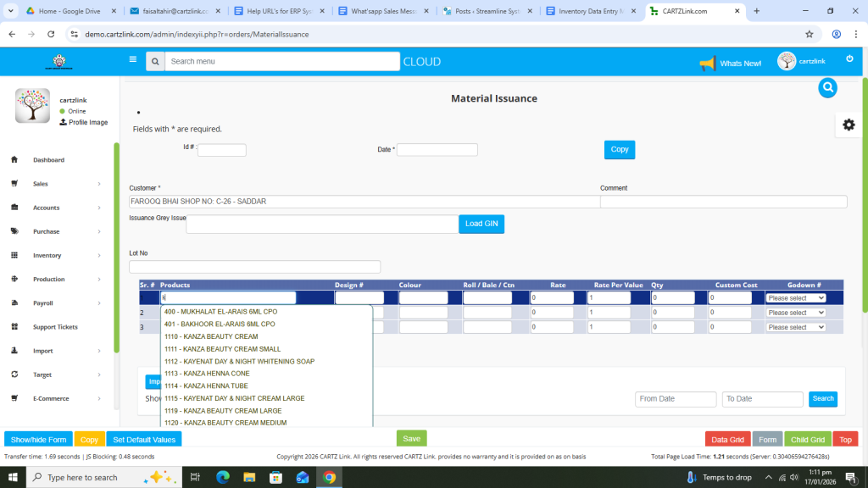Click the magnifier icon beside Search menu
This screenshot has width=868, height=488.
tap(154, 62)
